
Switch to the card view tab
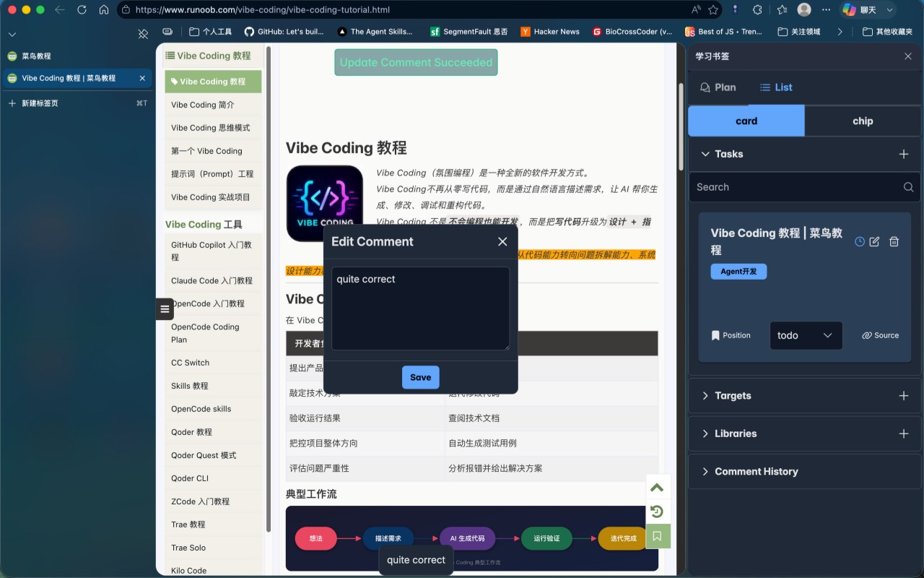point(746,121)
